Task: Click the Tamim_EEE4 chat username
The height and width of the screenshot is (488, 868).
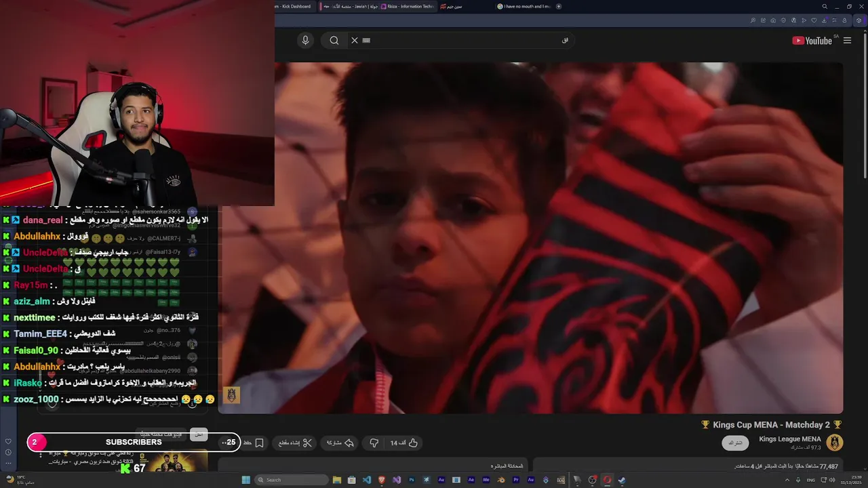Action: coord(40,334)
